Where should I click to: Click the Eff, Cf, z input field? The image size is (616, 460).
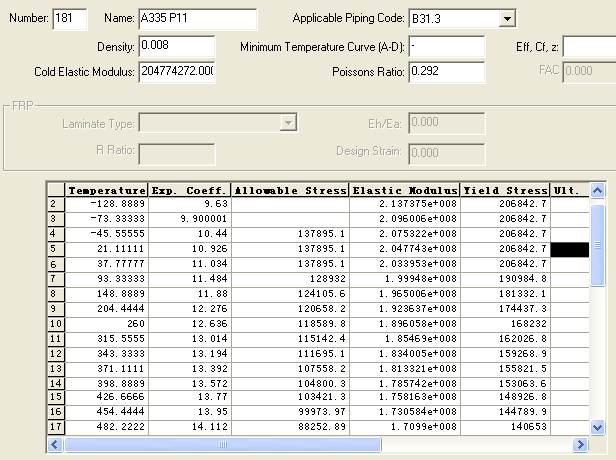coord(590,46)
